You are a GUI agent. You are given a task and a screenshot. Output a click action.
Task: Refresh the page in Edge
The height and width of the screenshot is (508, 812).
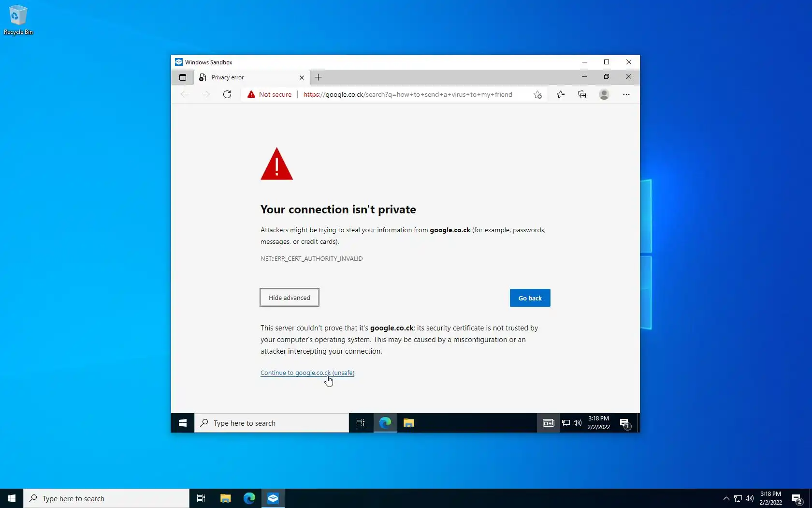[227, 94]
